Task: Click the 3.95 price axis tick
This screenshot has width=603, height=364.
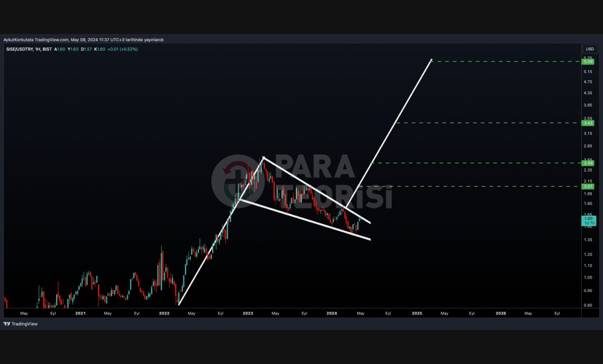Action: (x=588, y=105)
